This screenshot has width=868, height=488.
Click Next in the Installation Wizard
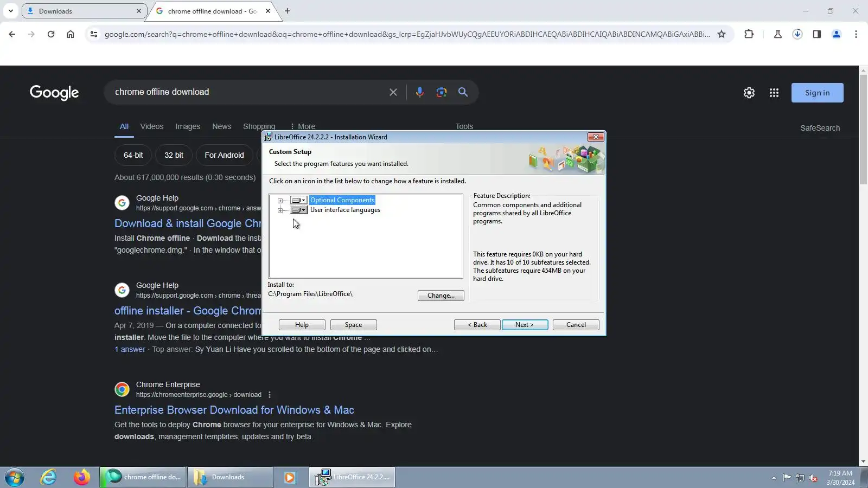coord(525,325)
